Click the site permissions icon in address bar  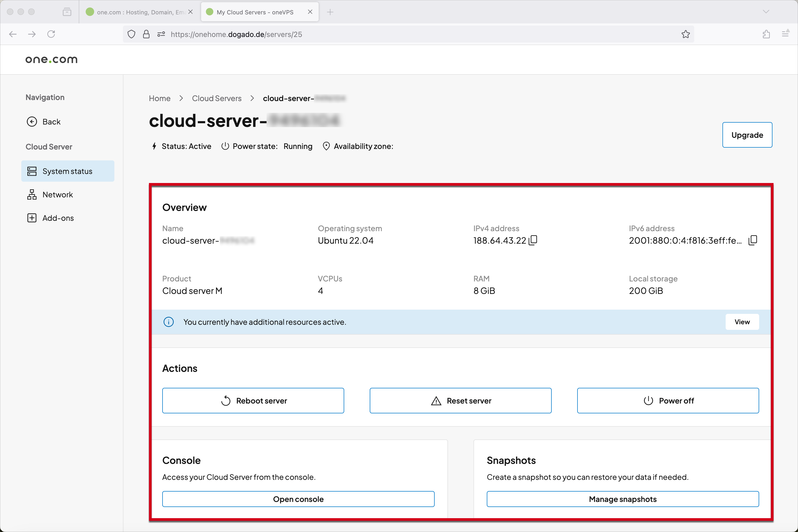pyautogui.click(x=161, y=34)
